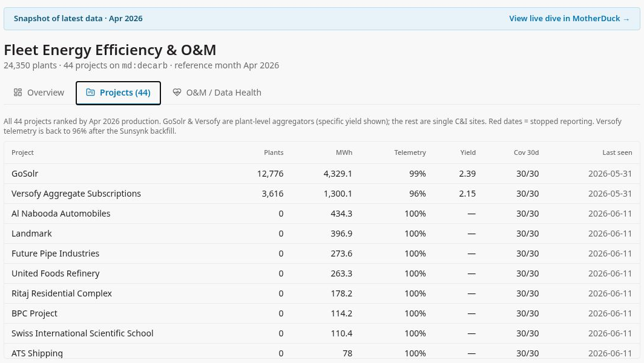Viewport: 644px width, 363px height.
Task: Click the MWh column header
Action: coord(344,152)
